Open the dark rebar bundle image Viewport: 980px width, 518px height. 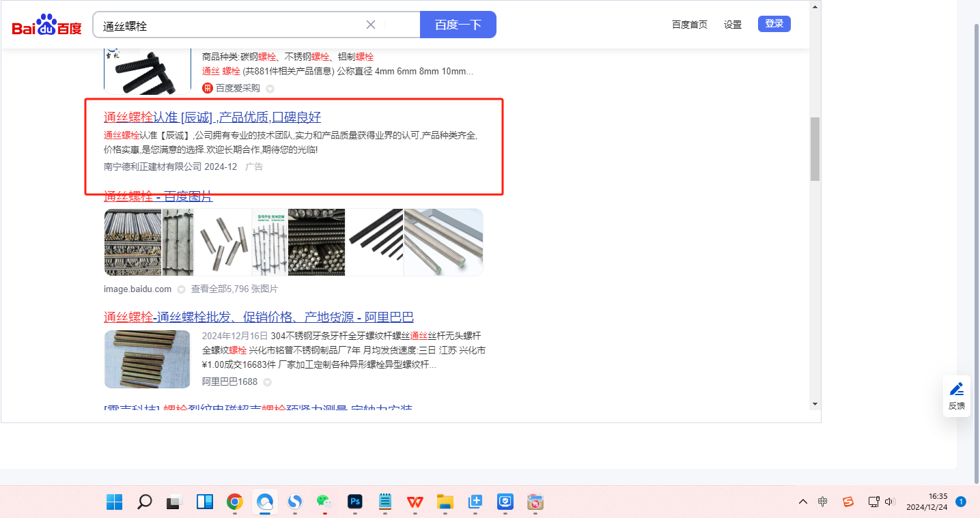(x=316, y=242)
